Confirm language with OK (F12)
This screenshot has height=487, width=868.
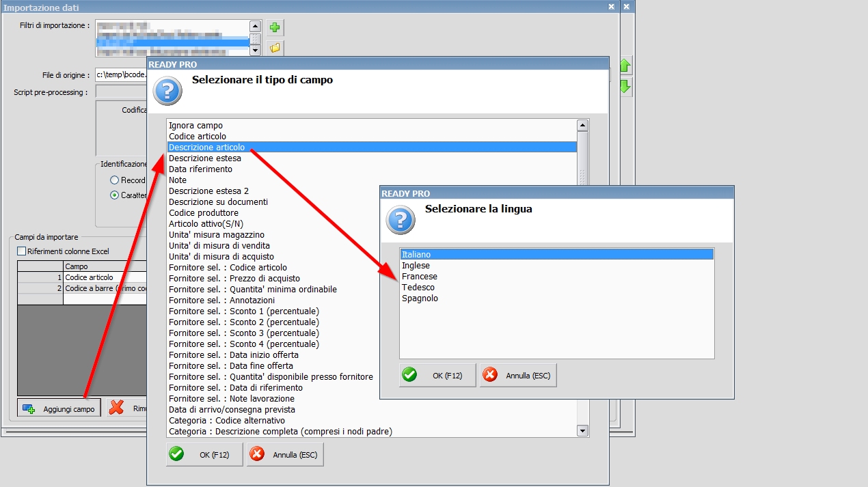tap(437, 375)
